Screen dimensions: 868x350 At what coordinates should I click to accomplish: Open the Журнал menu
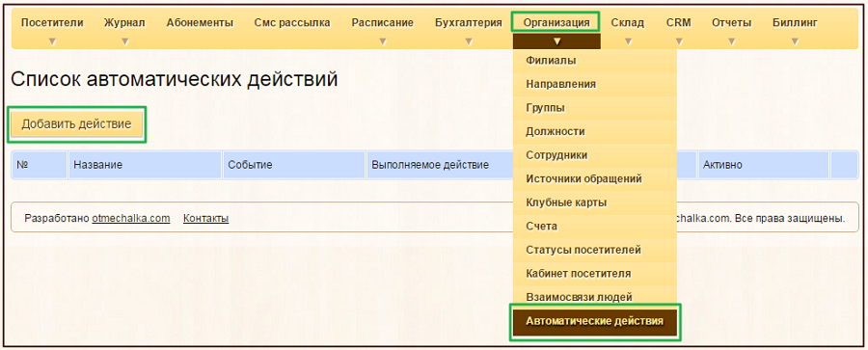124,23
